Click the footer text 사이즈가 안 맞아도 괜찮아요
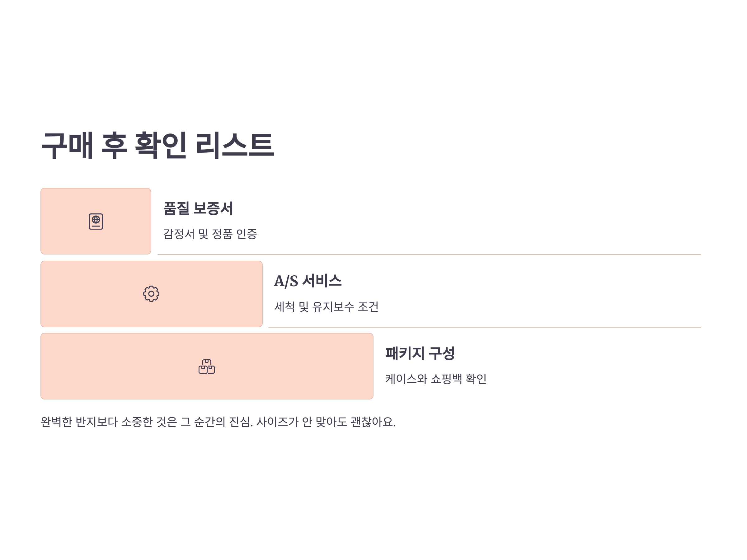 click(326, 422)
